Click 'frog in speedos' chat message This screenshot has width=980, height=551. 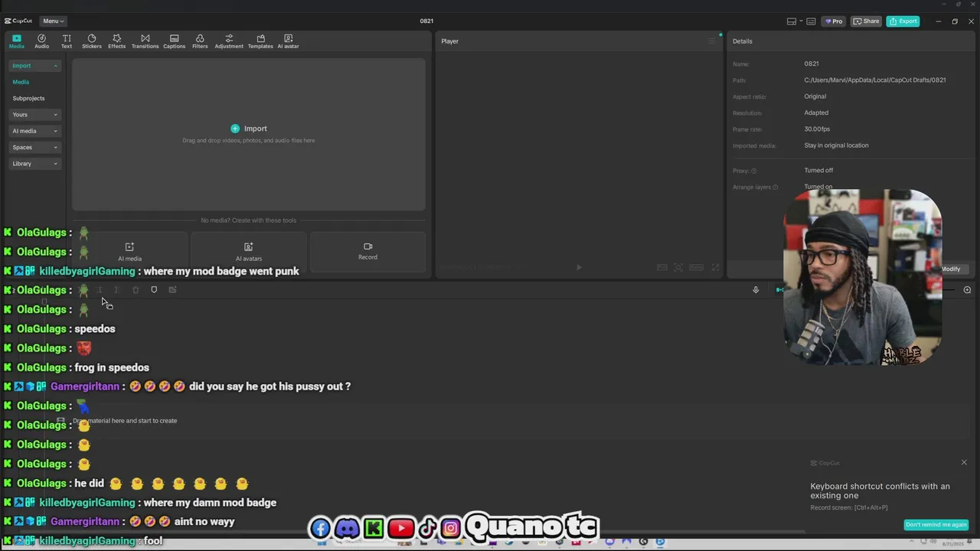[112, 367]
